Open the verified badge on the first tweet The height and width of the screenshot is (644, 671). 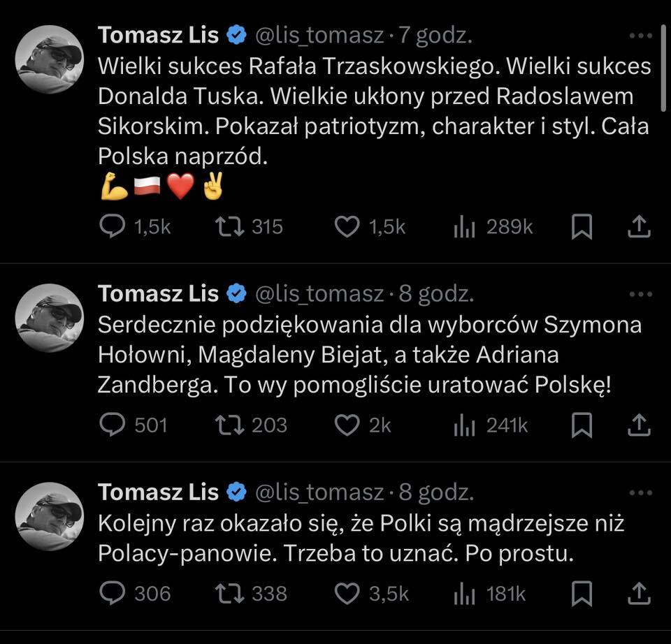pyautogui.click(x=237, y=35)
